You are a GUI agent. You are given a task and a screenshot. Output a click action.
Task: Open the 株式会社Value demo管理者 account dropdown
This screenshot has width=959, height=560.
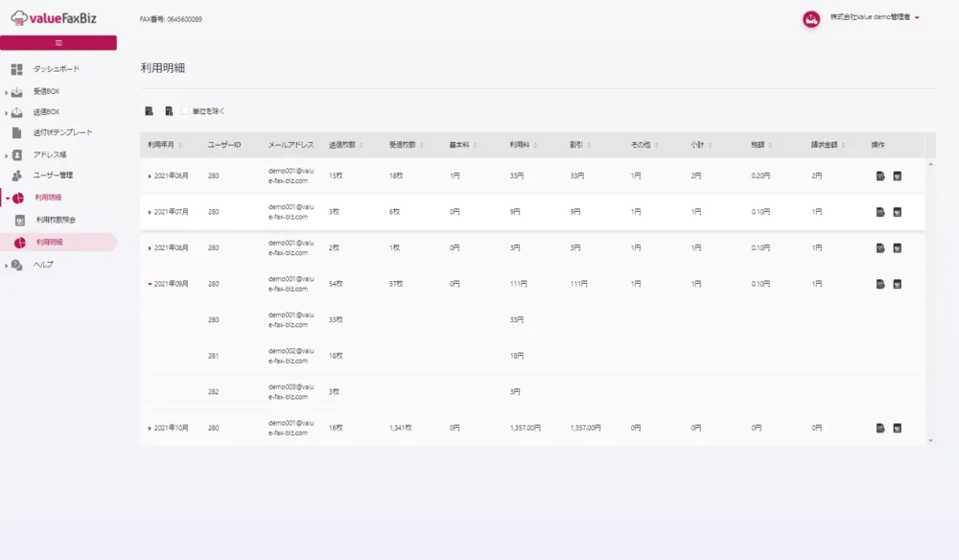pos(875,17)
